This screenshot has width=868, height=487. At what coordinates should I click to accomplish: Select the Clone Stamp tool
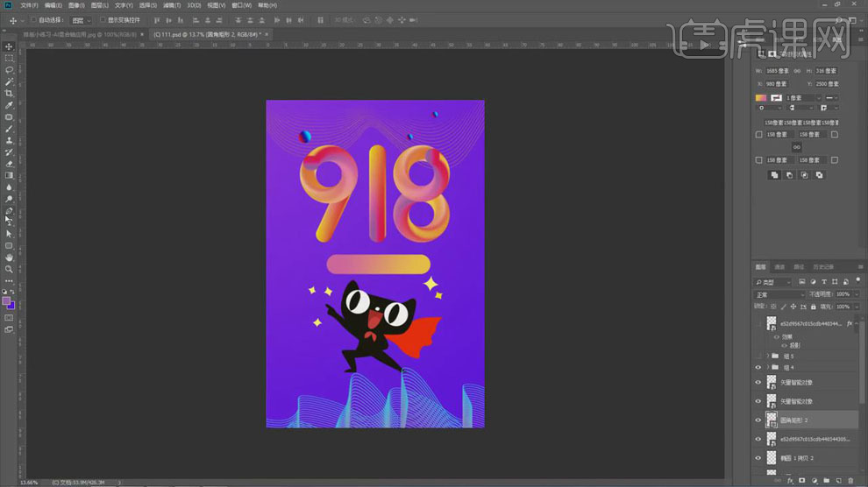coord(9,140)
